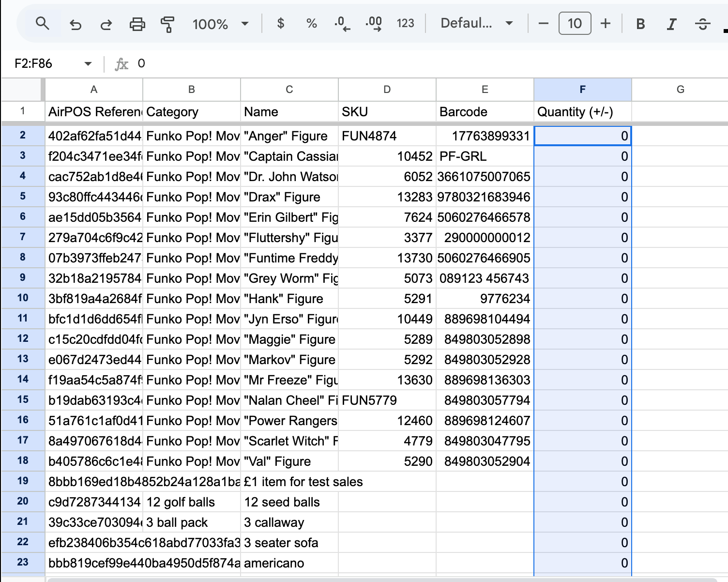Open more number formats (123)
The height and width of the screenshot is (582, 728).
(x=405, y=23)
